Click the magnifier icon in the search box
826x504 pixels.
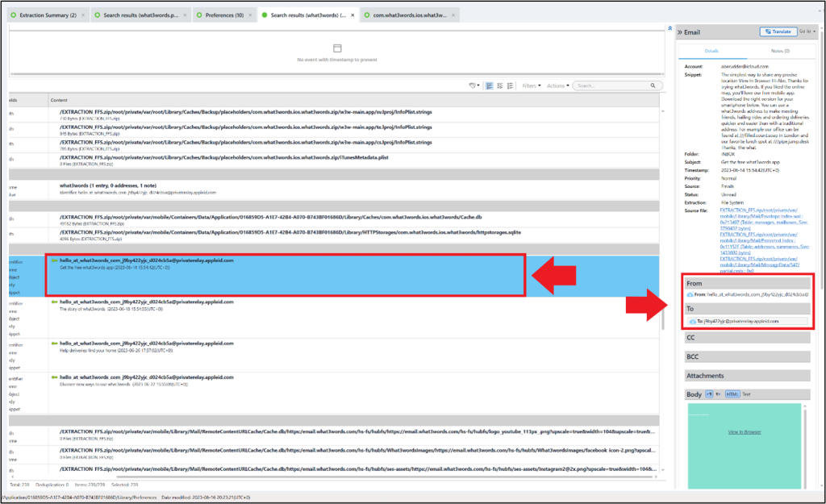653,84
